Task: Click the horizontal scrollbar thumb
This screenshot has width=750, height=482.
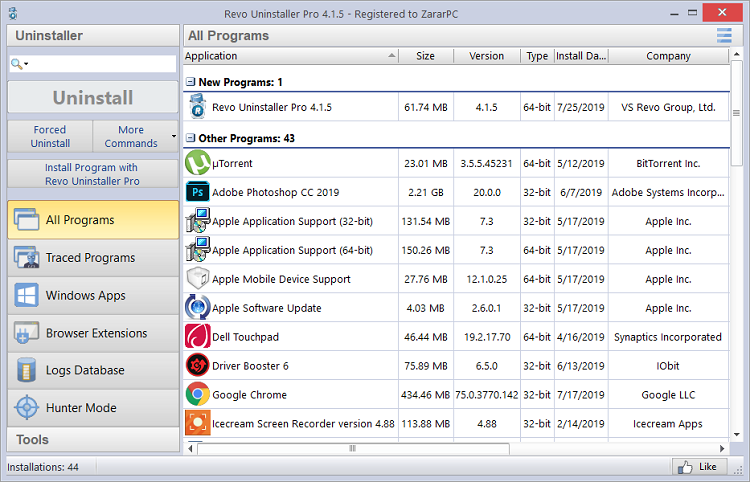Action: [x=353, y=449]
